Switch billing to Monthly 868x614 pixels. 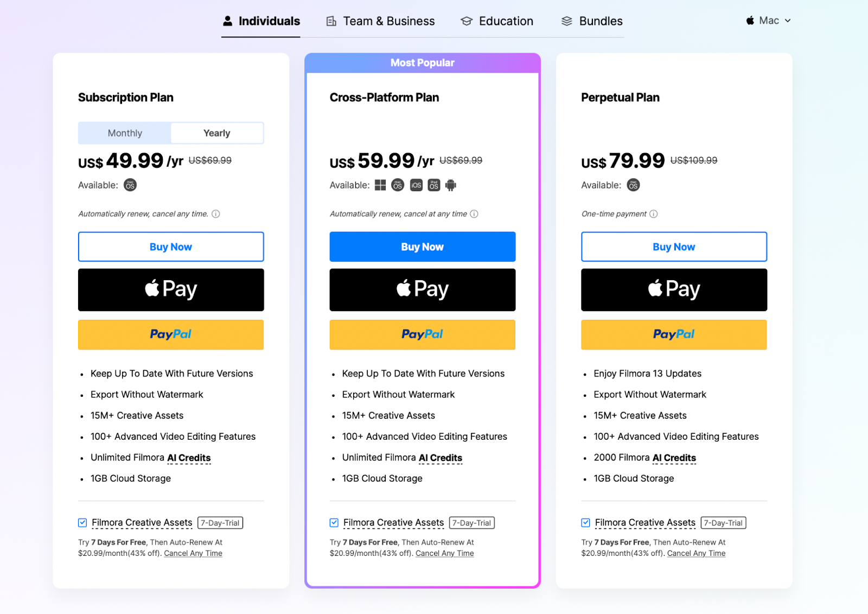pyautogui.click(x=125, y=133)
